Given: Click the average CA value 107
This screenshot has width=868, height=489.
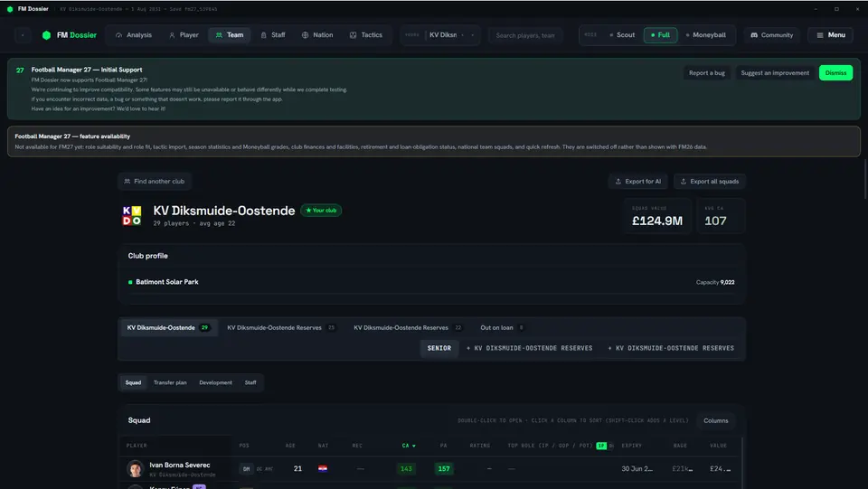Looking at the screenshot, I should pyautogui.click(x=715, y=221).
